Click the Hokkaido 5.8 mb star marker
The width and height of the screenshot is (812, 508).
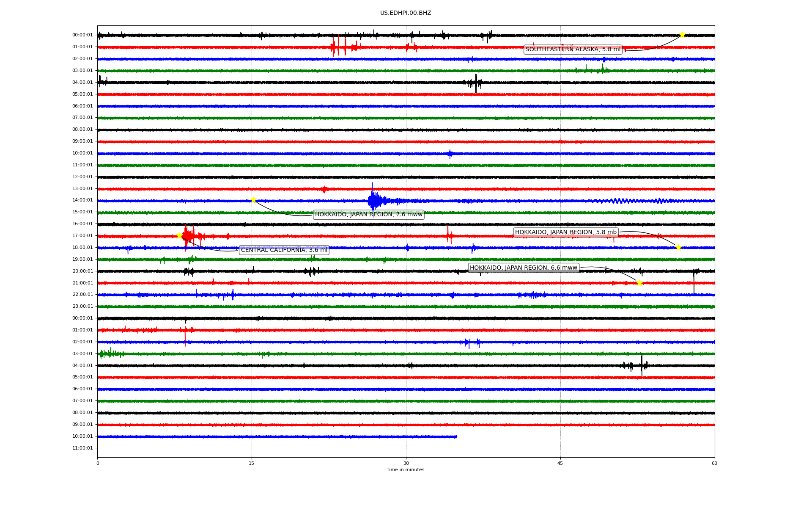pos(678,247)
